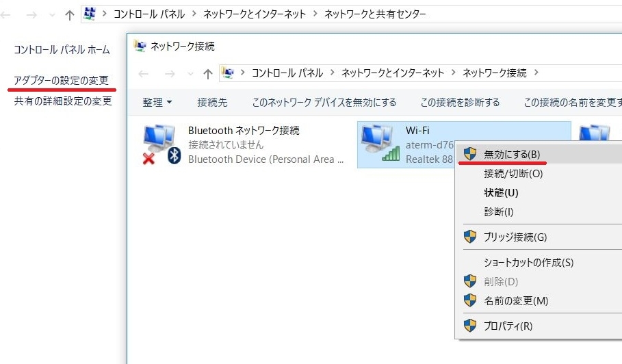Choose 名前の変更(M) in context menu
Screen dimensions: 622x364
point(515,300)
